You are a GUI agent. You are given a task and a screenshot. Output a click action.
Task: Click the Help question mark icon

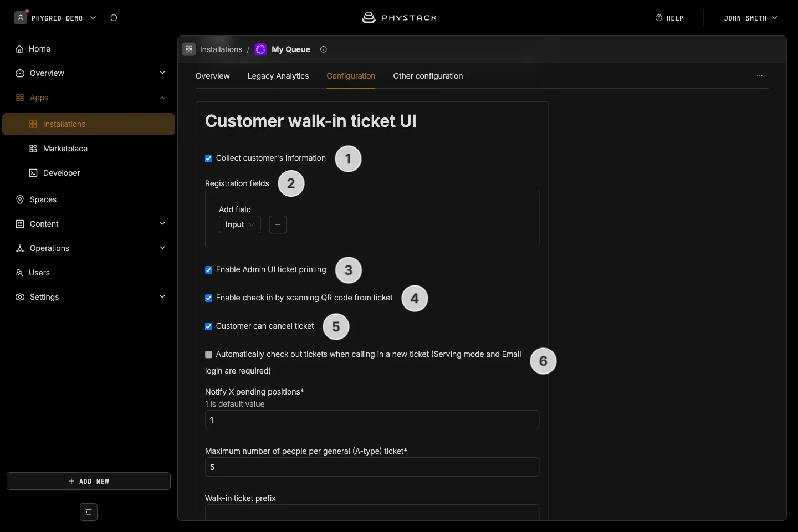[659, 18]
